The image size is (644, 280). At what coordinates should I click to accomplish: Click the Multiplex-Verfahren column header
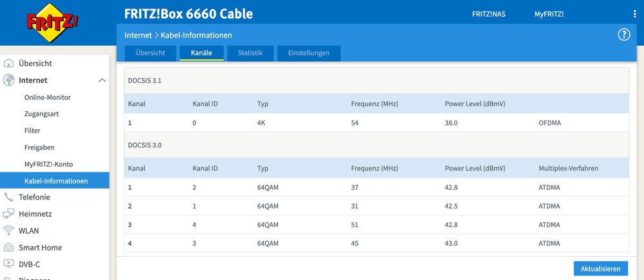(569, 168)
